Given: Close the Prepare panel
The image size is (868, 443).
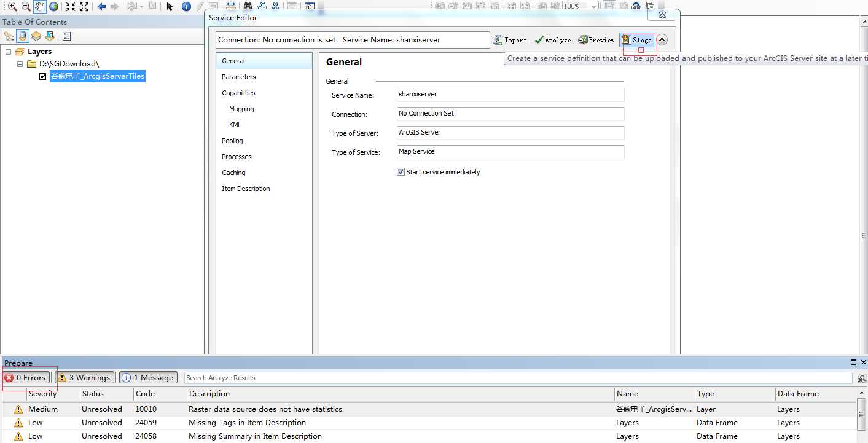Looking at the screenshot, I should click(863, 363).
